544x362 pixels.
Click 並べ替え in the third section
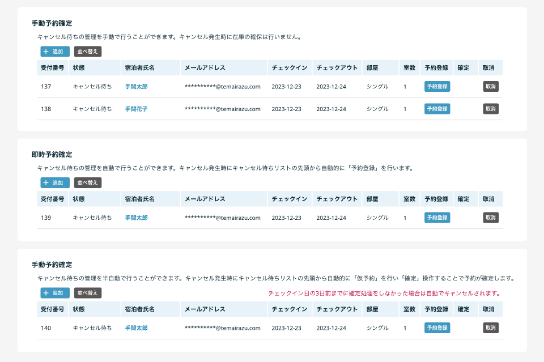pyautogui.click(x=88, y=293)
